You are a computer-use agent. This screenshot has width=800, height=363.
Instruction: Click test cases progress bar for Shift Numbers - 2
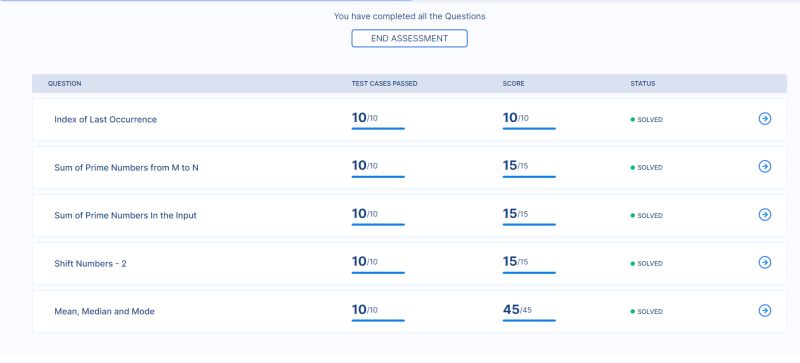point(378,273)
